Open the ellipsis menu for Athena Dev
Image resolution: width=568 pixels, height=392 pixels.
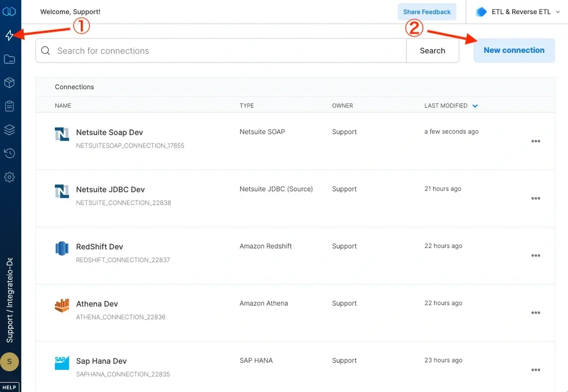535,313
